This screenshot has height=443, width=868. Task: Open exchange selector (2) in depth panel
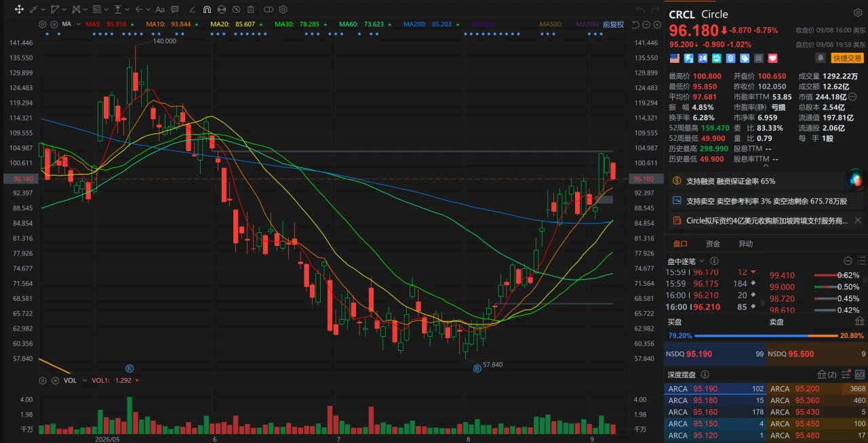(826, 375)
